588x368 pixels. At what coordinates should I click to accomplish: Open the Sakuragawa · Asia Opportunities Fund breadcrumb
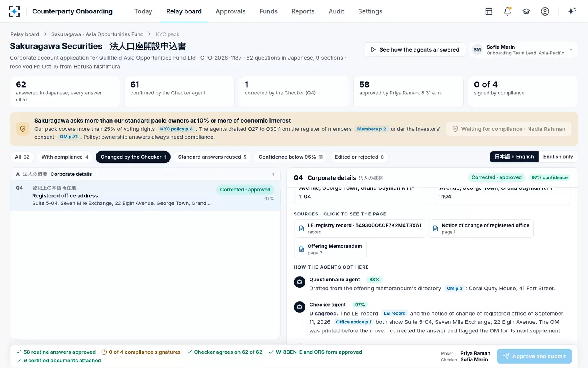tap(98, 34)
